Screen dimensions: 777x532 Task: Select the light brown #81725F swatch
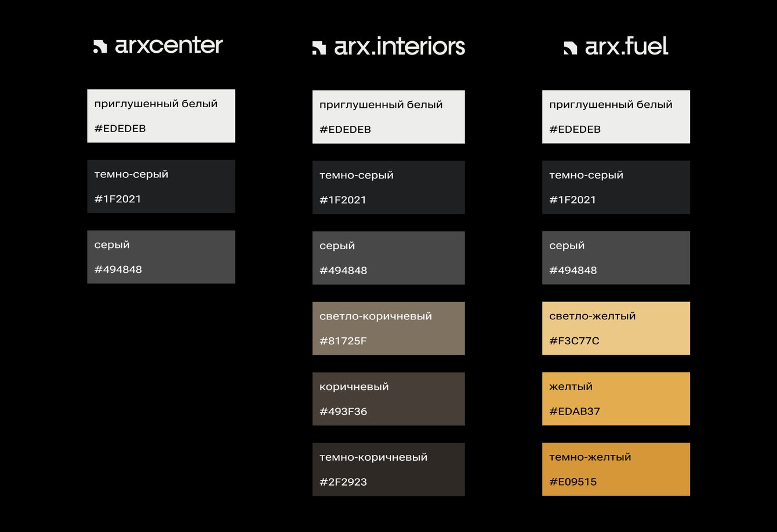388,328
